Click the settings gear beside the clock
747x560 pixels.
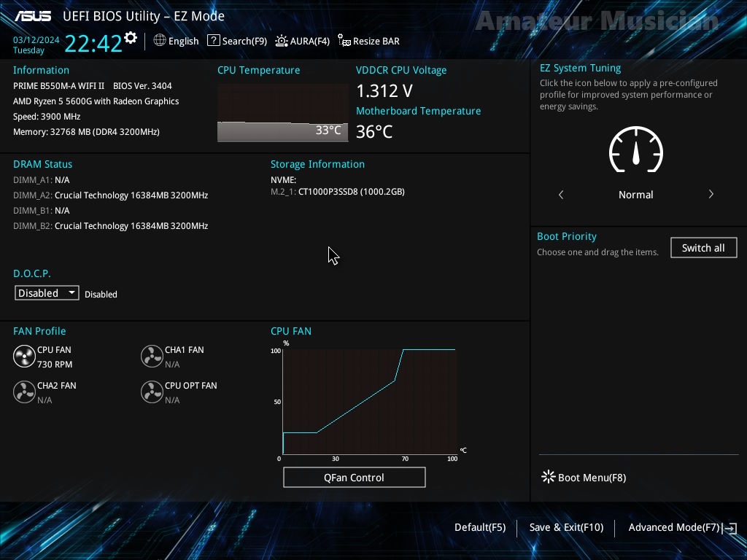pos(131,38)
